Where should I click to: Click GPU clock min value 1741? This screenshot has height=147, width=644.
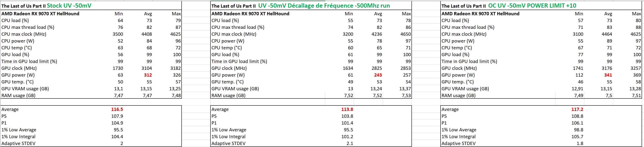[578, 68]
